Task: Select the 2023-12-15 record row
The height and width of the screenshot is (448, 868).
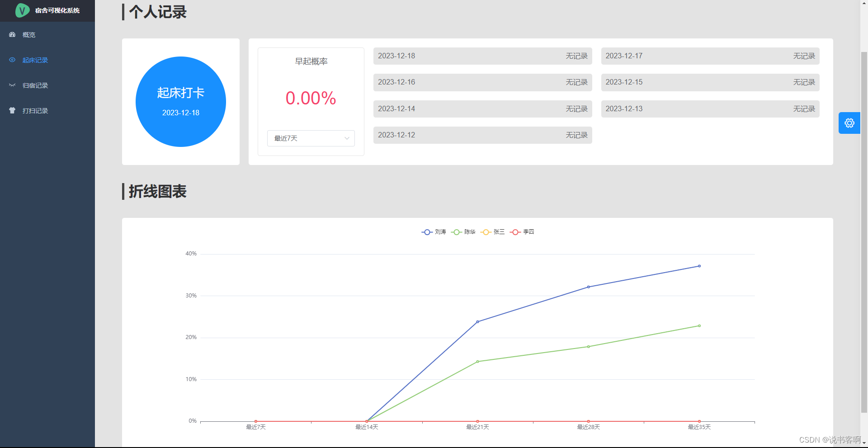Action: [710, 82]
